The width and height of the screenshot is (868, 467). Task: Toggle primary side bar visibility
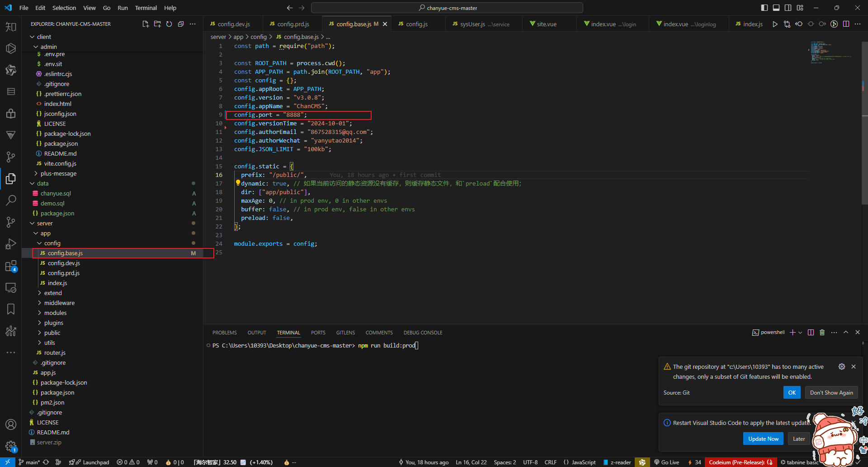pos(764,8)
